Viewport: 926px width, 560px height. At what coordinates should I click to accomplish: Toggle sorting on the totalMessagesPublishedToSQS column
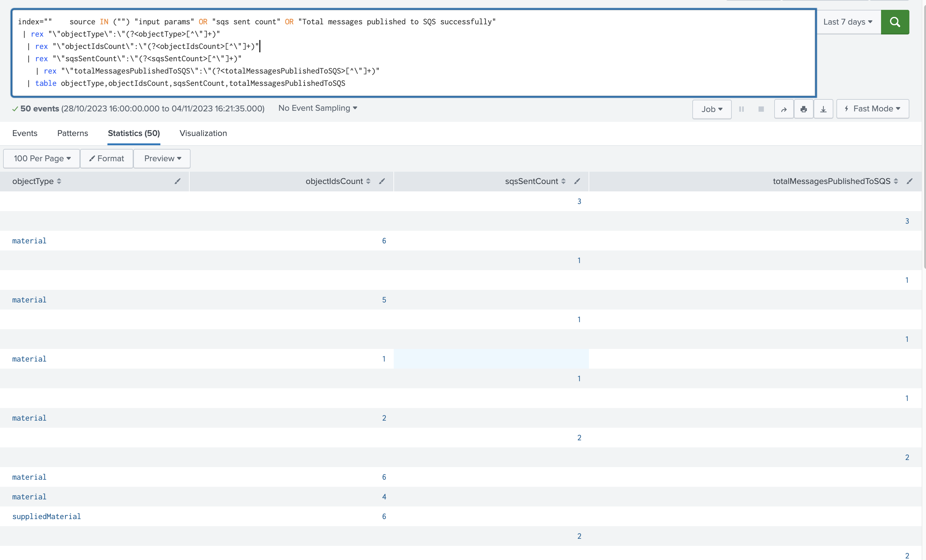pyautogui.click(x=897, y=181)
